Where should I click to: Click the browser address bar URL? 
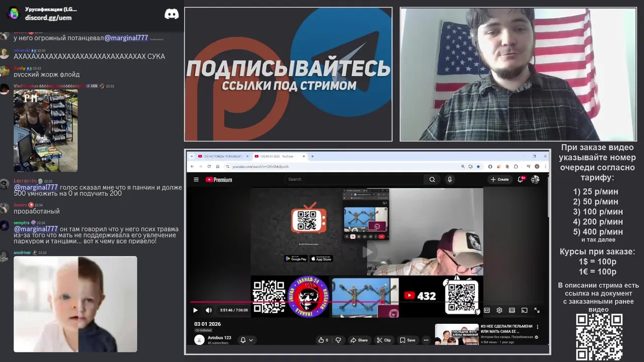[x=261, y=166]
